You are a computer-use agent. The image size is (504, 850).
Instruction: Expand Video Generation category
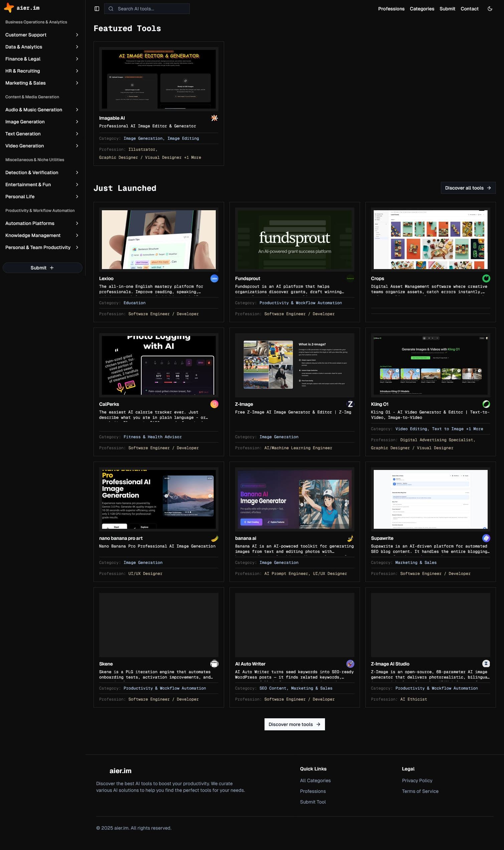click(42, 146)
